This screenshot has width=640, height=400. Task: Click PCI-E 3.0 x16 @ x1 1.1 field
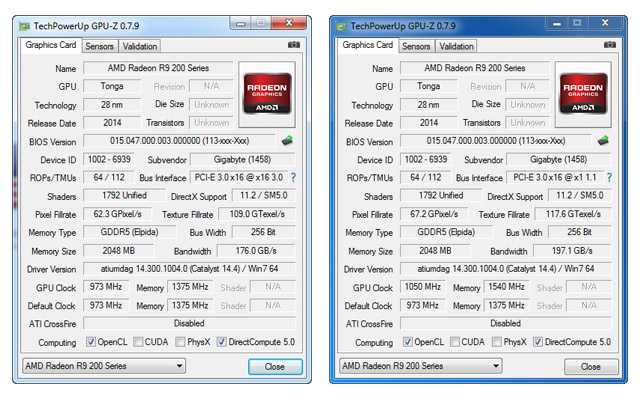point(555,178)
